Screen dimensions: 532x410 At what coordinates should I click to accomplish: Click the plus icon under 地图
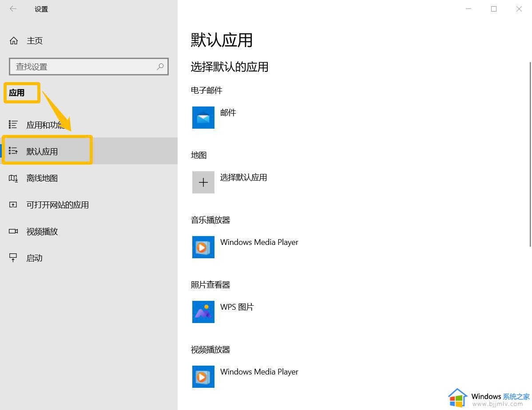(x=203, y=182)
